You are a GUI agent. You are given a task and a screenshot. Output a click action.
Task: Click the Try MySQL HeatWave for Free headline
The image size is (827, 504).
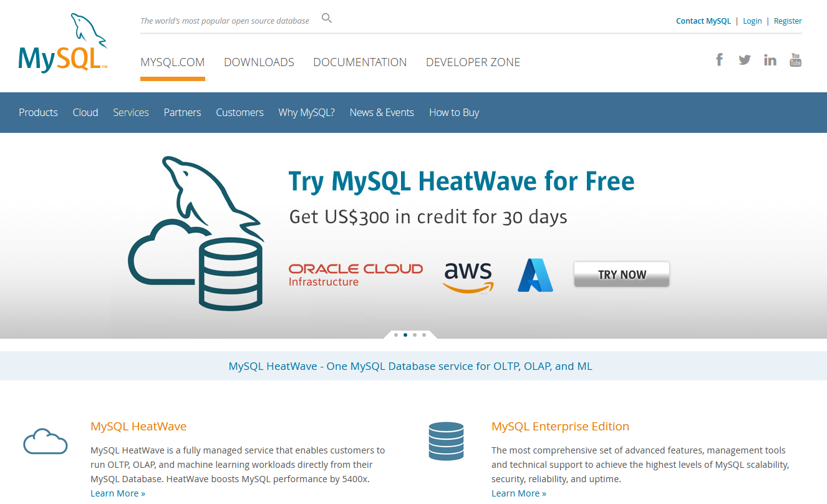462,181
